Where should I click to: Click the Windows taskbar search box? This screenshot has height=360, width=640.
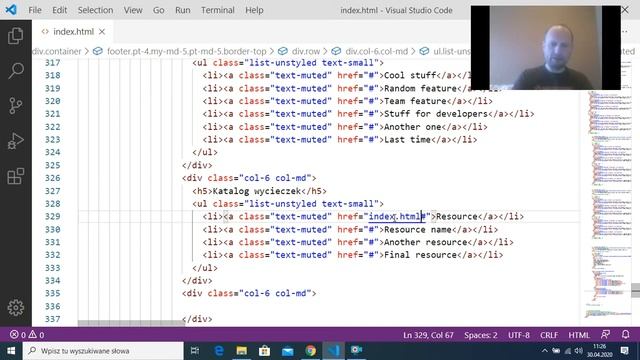[x=102, y=351]
